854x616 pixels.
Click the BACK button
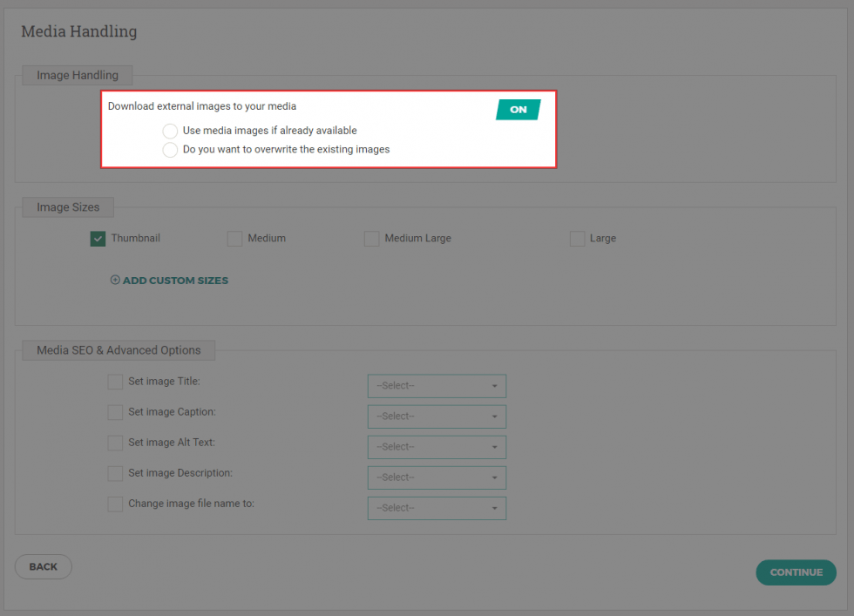click(43, 566)
